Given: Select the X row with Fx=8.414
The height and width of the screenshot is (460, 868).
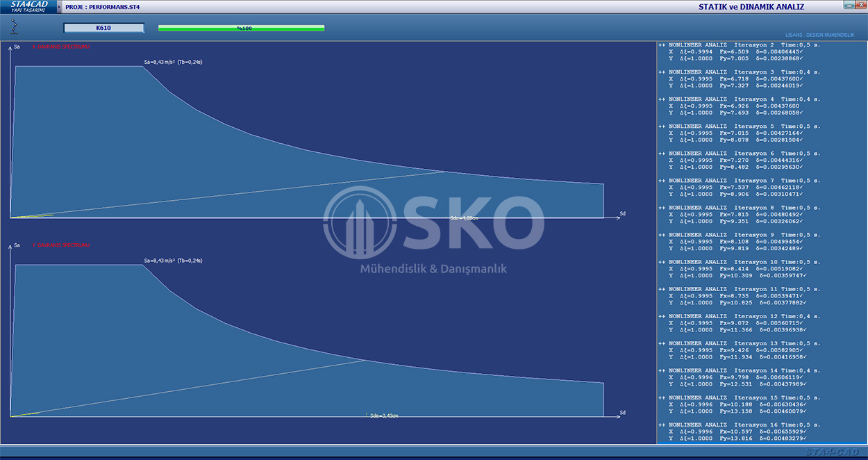Looking at the screenshot, I should 737,268.
